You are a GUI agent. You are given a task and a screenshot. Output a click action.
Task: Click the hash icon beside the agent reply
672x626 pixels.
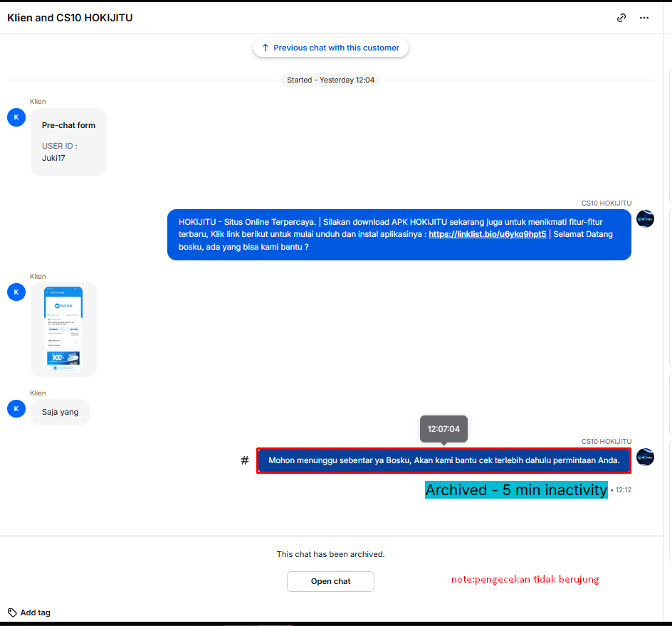pos(245,460)
